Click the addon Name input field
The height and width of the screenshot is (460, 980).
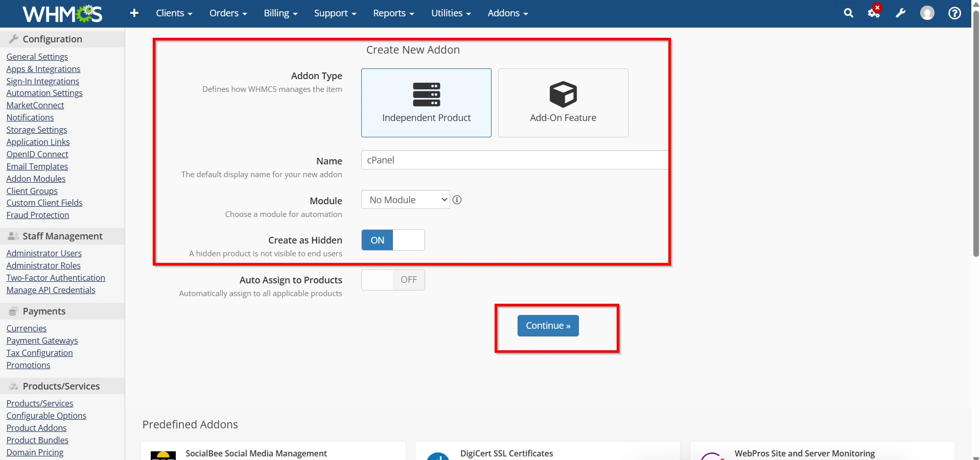515,160
